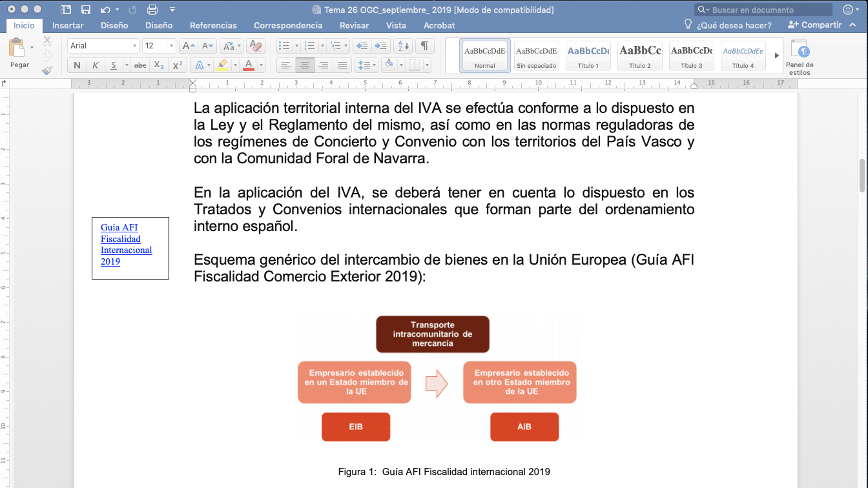Toggle bold with the N button
This screenshot has width=868, height=488.
[x=77, y=65]
